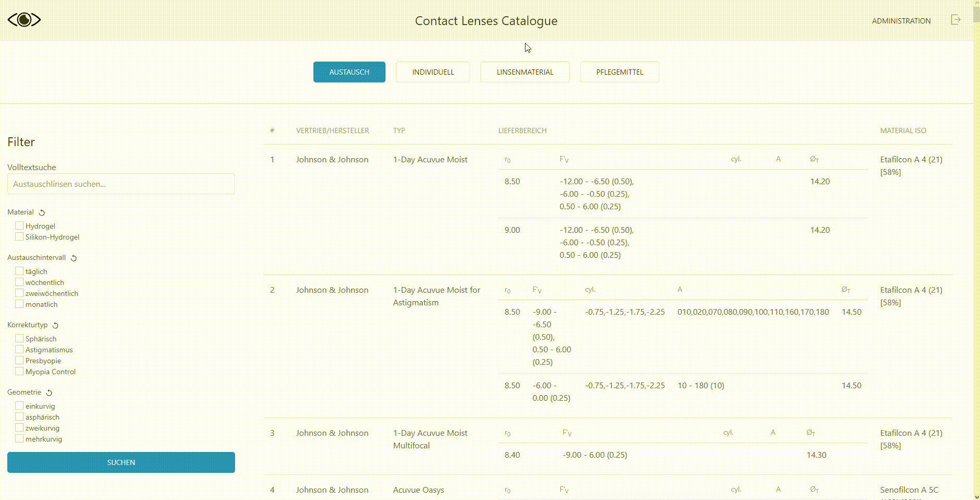The image size is (980, 500).
Task: Toggle the asphärisch geometry checkbox
Action: 19,416
